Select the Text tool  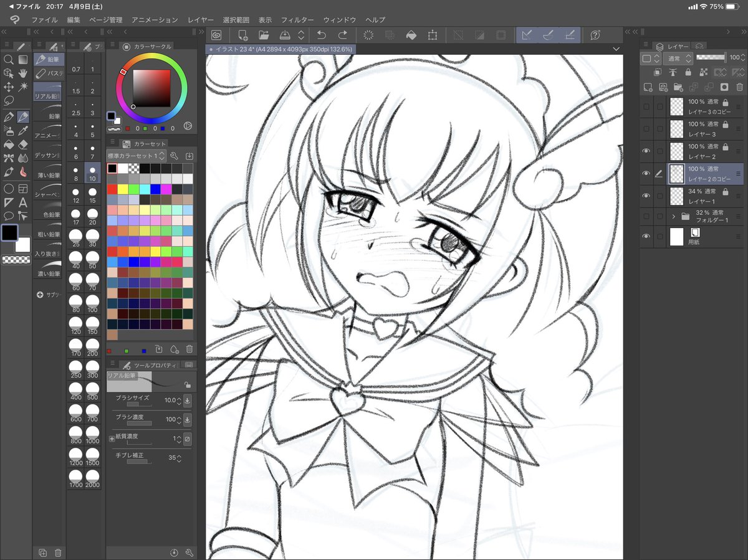(23, 202)
